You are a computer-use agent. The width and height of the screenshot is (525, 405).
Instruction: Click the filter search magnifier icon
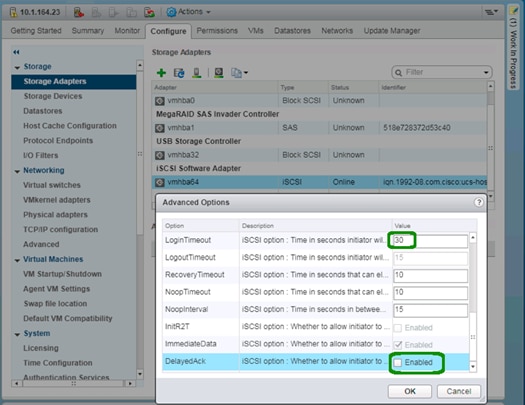pos(398,73)
